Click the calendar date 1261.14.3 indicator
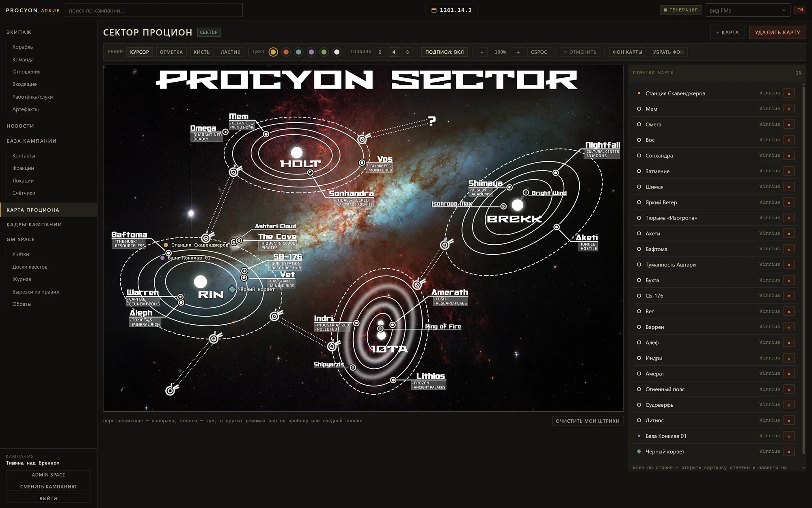The height and width of the screenshot is (508, 812). pos(451,10)
